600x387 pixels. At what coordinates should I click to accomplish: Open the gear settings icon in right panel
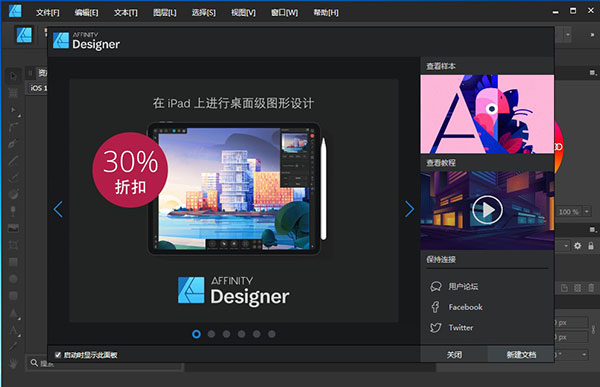click(x=577, y=246)
